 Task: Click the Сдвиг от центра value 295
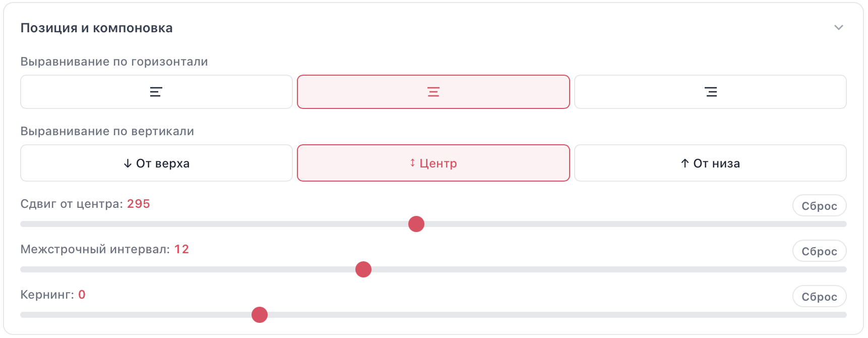point(139,204)
